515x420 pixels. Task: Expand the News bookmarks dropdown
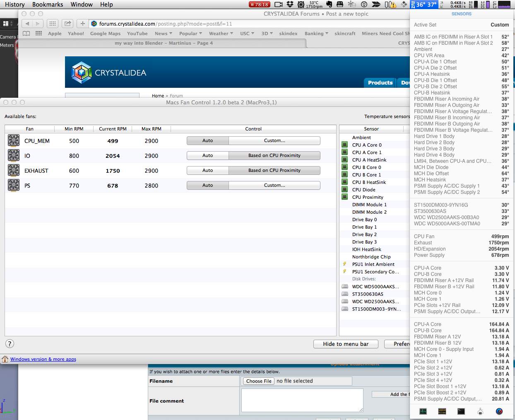pos(164,34)
